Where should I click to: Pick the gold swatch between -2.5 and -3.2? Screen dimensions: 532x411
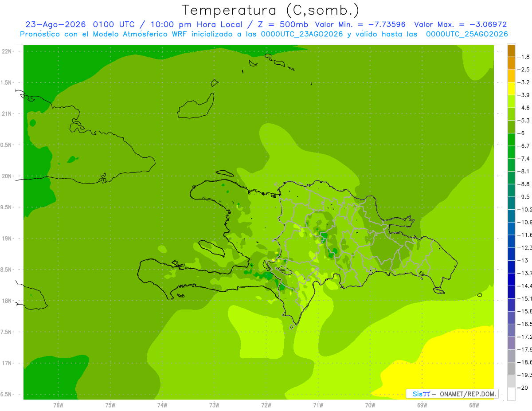(511, 76)
